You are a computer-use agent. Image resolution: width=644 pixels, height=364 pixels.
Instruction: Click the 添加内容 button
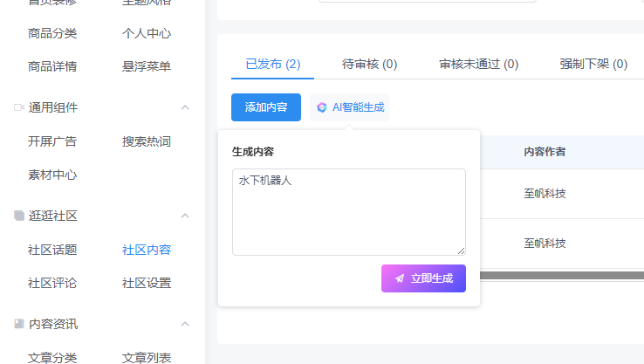(x=266, y=107)
